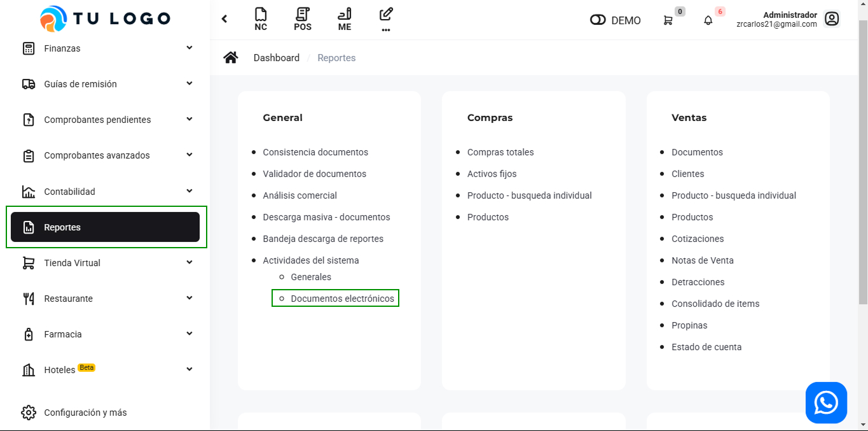Expand the Restaurante menu chevron
The image size is (868, 431).
click(189, 298)
